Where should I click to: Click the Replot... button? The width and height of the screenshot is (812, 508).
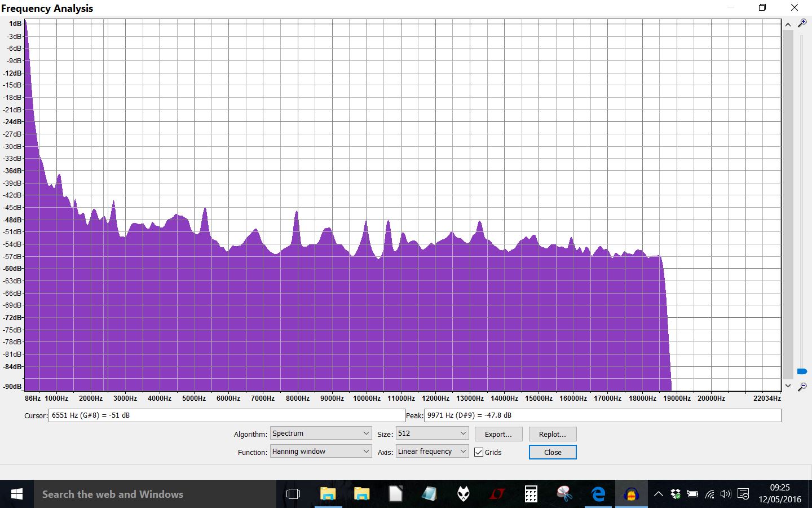(553, 434)
